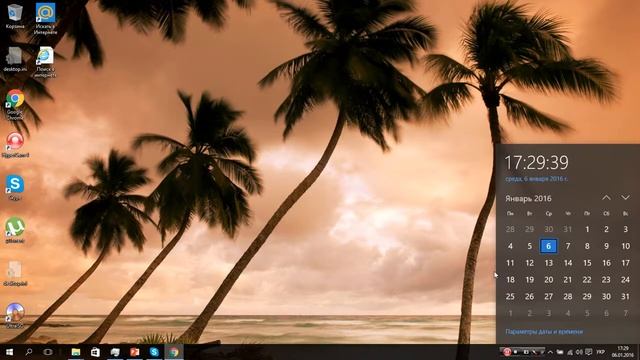Switch to the Chrome window on the taskbar

coord(174,352)
